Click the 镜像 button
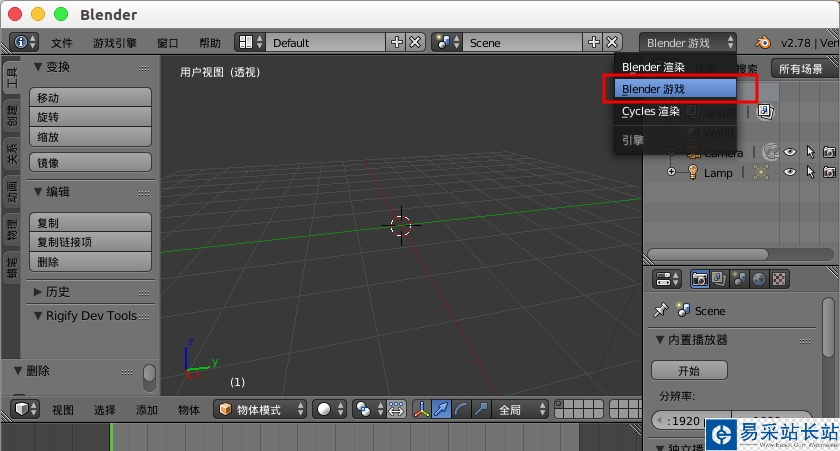This screenshot has height=451, width=840. pos(91,162)
